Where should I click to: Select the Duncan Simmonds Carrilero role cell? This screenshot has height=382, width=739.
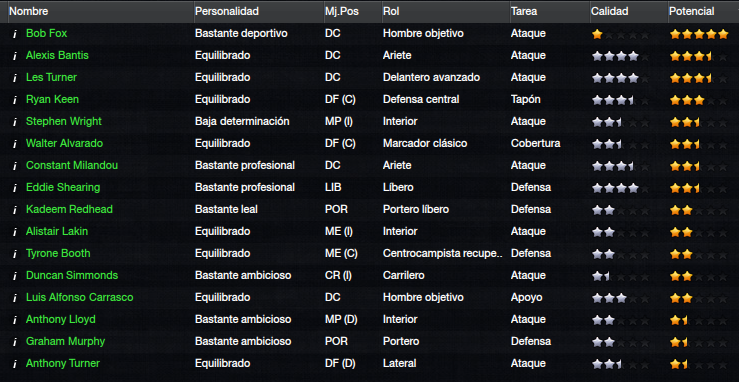click(403, 276)
